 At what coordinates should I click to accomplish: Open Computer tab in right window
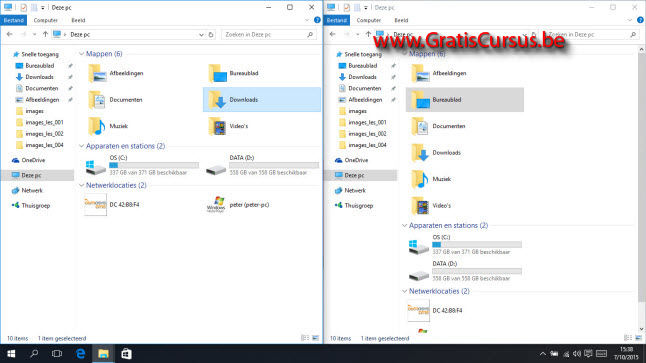coord(369,20)
